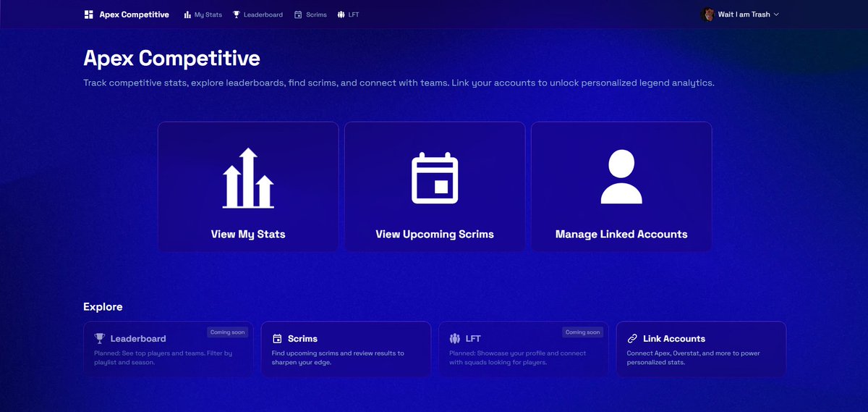The height and width of the screenshot is (412, 868).
Task: Open Scrims from the top navigation
Action: (x=311, y=14)
